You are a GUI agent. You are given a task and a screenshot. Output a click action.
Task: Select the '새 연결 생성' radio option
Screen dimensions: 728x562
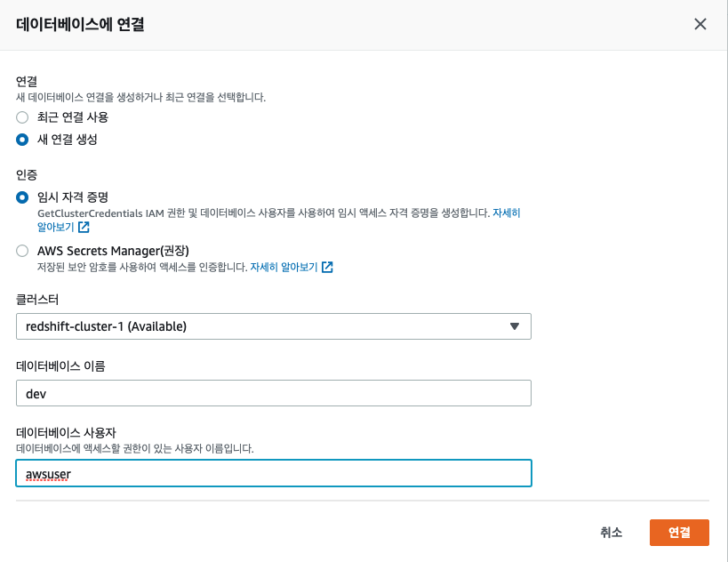tap(22, 140)
